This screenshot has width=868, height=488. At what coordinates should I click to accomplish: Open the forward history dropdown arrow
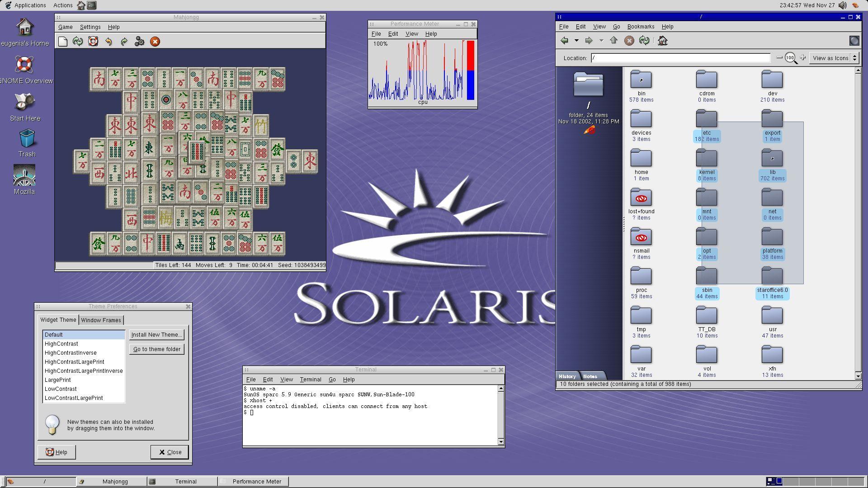point(601,41)
